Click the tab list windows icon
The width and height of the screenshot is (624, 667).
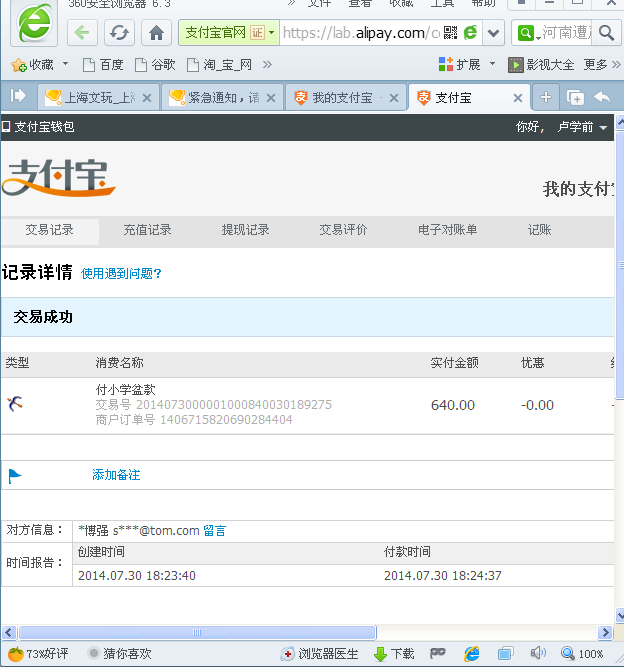point(575,97)
